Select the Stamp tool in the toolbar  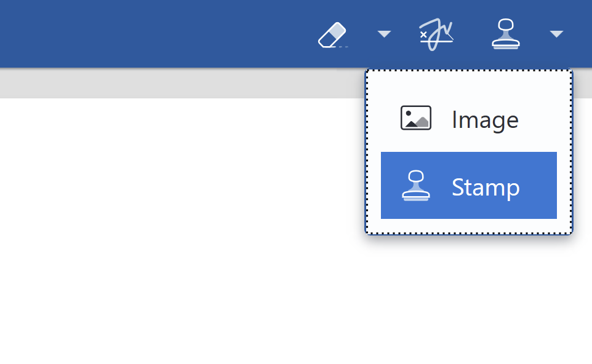click(505, 34)
